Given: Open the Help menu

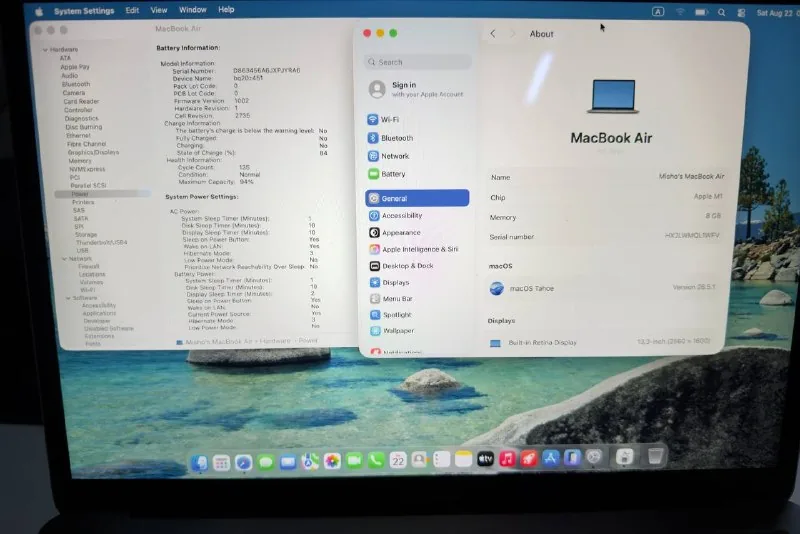Looking at the screenshot, I should tap(226, 10).
